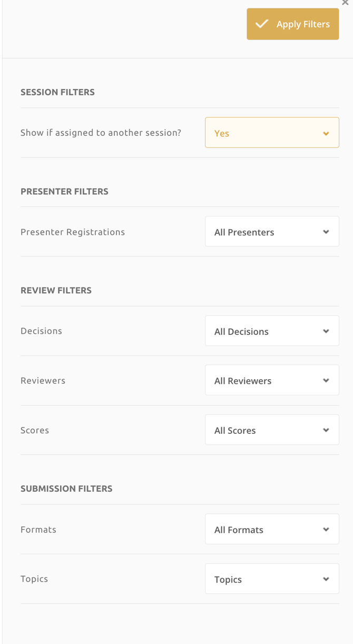Click the chevron icon on All Decisions
The height and width of the screenshot is (644, 353).
tap(326, 331)
